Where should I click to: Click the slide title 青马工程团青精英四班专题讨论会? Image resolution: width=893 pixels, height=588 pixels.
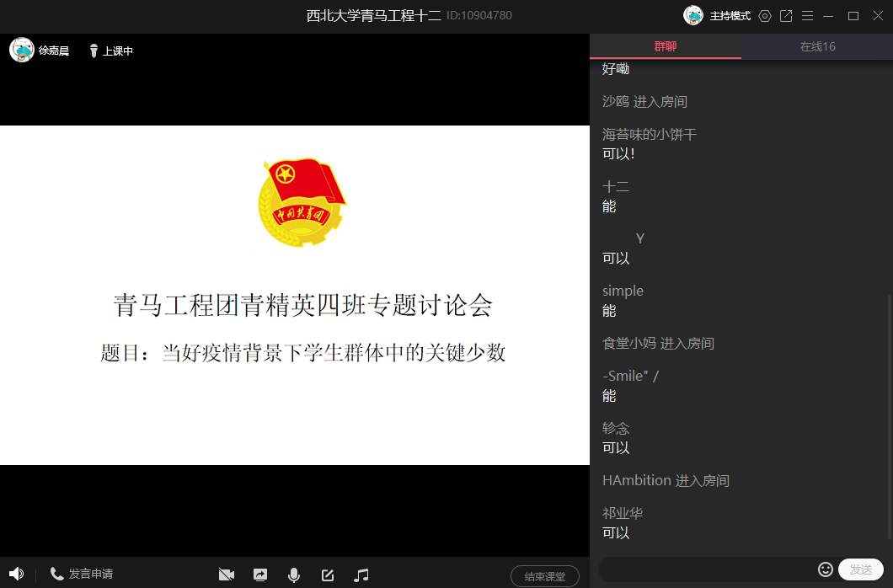(x=303, y=305)
